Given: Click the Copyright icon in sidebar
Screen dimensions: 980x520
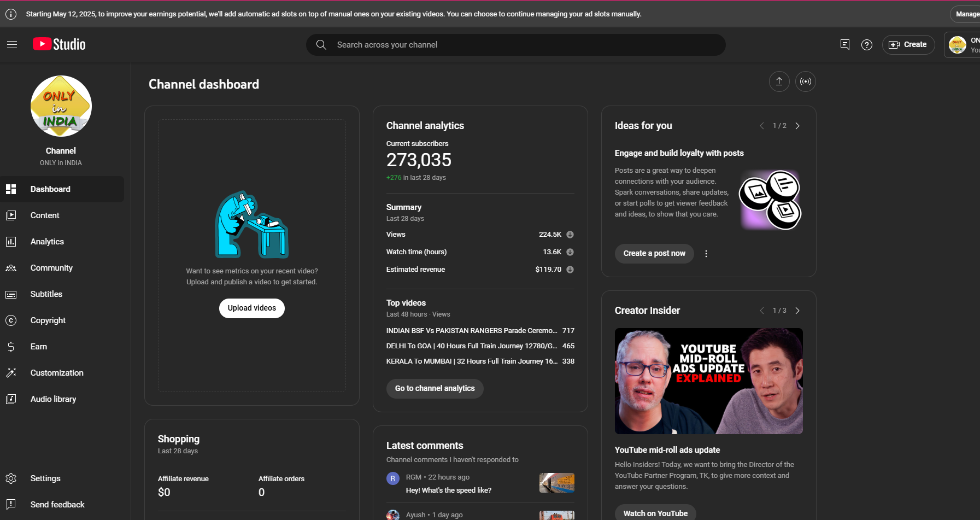Looking at the screenshot, I should [11, 320].
